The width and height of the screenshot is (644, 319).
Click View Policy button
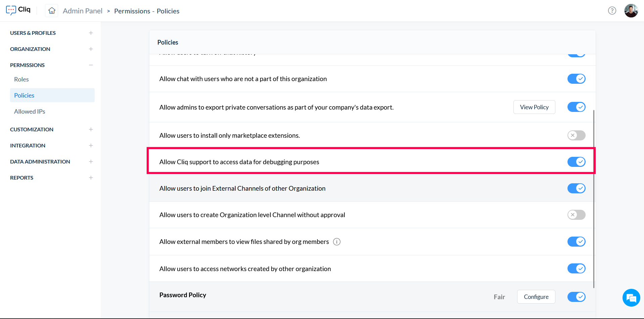coord(534,107)
